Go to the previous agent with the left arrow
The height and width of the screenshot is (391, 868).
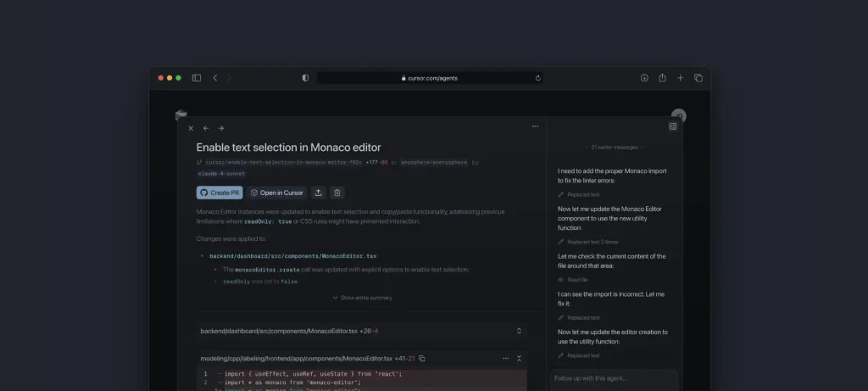click(x=206, y=128)
